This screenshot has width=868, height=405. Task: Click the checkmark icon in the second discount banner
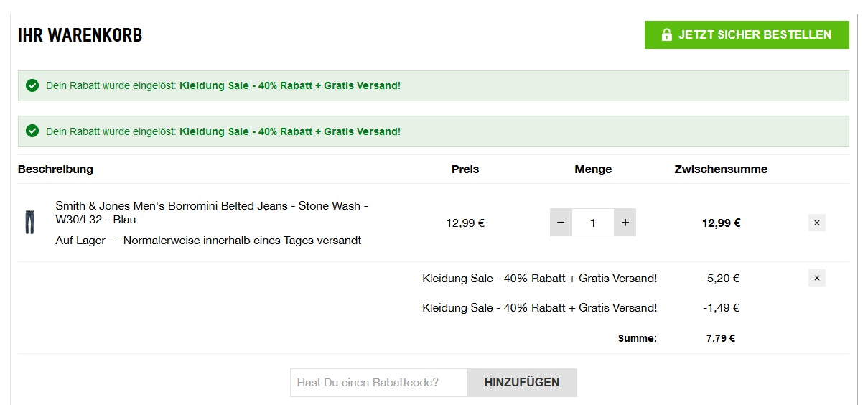32,131
